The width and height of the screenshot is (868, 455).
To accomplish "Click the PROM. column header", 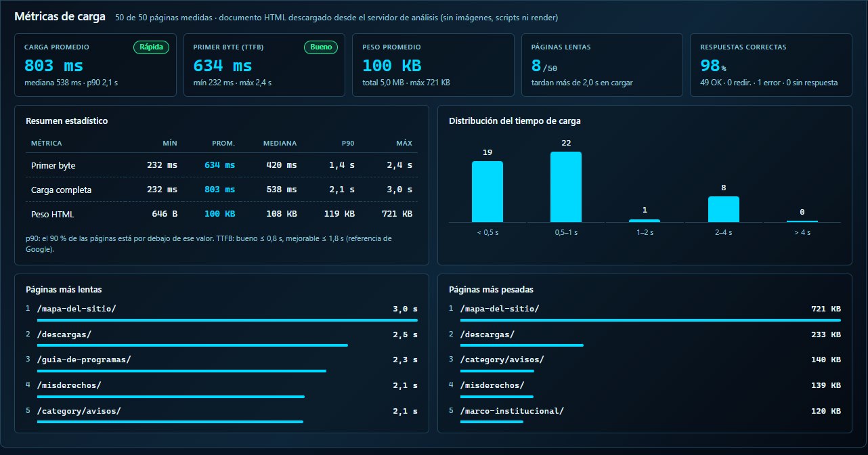I will [223, 144].
